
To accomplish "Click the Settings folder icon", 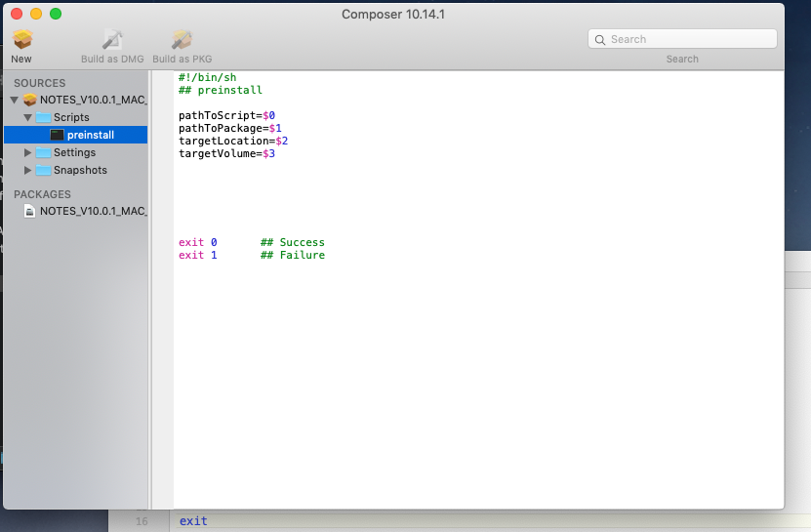I will [x=44, y=152].
